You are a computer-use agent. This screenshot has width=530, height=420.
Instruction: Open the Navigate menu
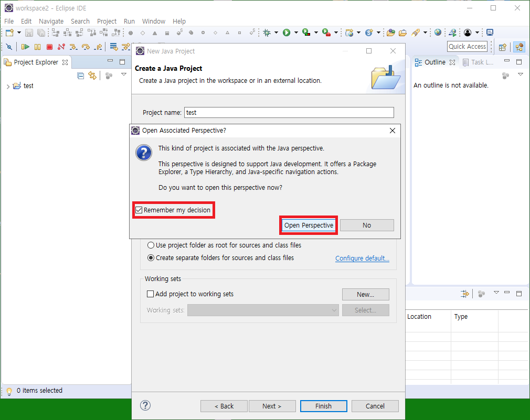tap(51, 21)
